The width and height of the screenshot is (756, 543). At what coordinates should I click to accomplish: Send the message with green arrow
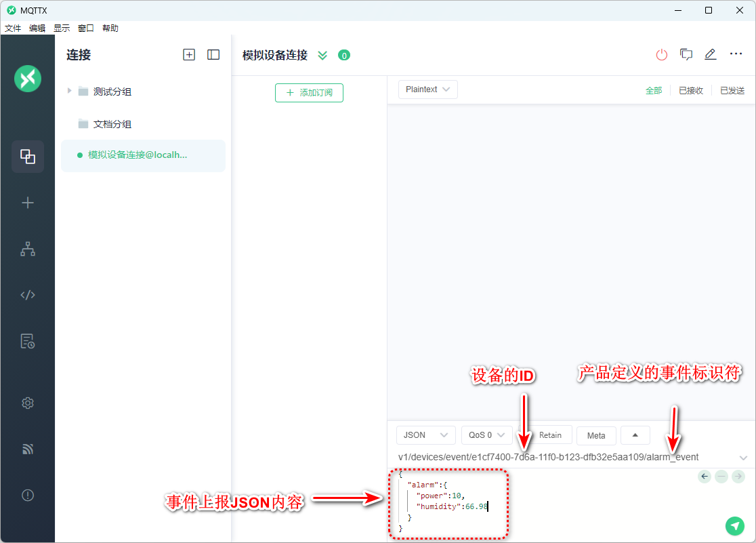(734, 525)
